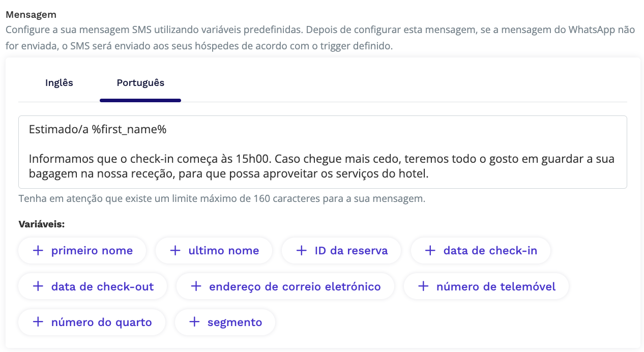Select the Português tab

(x=140, y=83)
